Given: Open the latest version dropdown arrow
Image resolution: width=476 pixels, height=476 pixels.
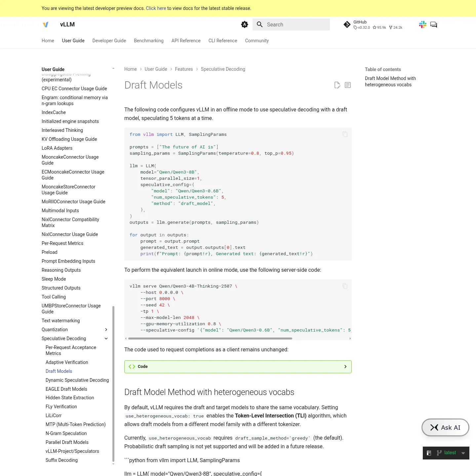Looking at the screenshot, I should click(463, 453).
